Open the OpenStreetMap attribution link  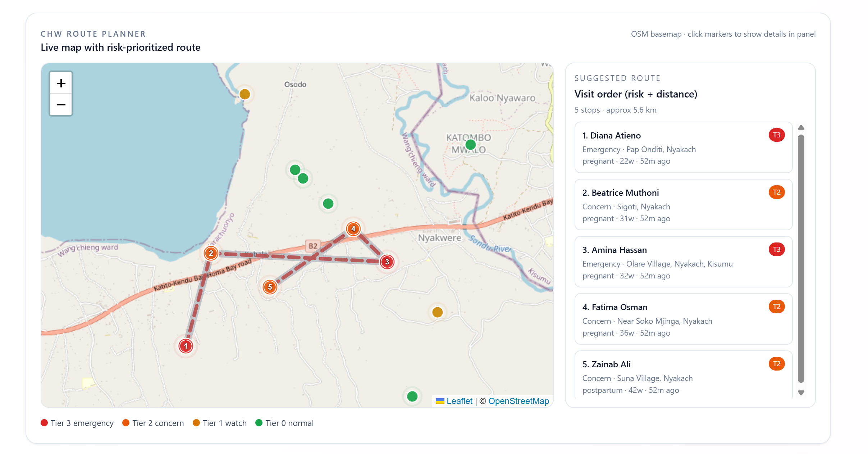tap(518, 401)
